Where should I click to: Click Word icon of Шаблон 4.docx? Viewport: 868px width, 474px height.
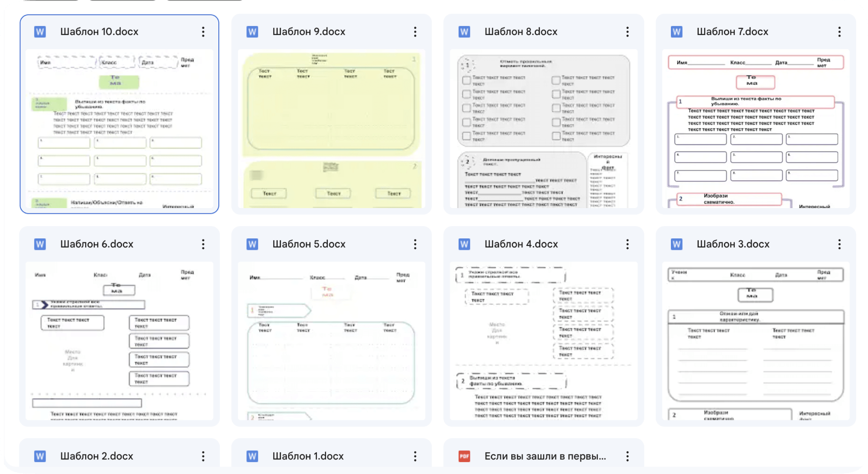(x=464, y=244)
